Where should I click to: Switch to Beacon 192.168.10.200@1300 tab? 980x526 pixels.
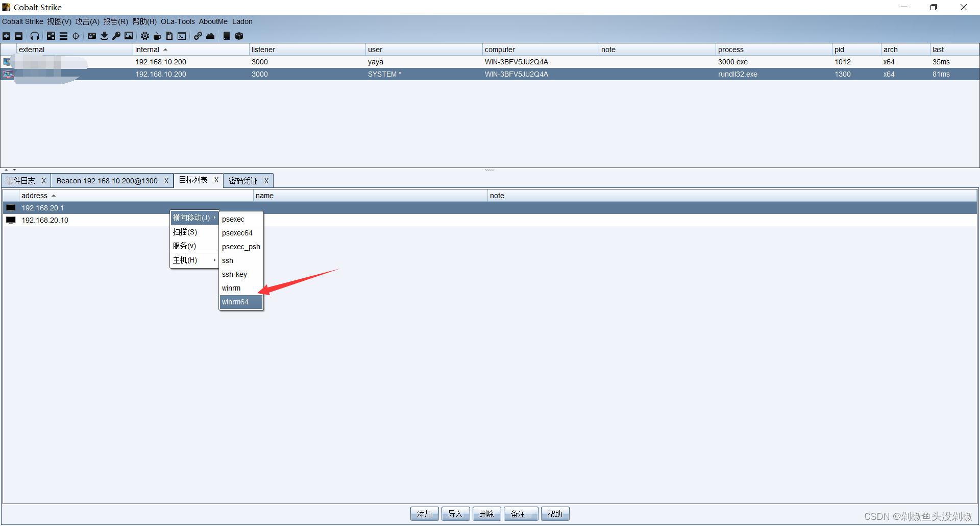107,181
